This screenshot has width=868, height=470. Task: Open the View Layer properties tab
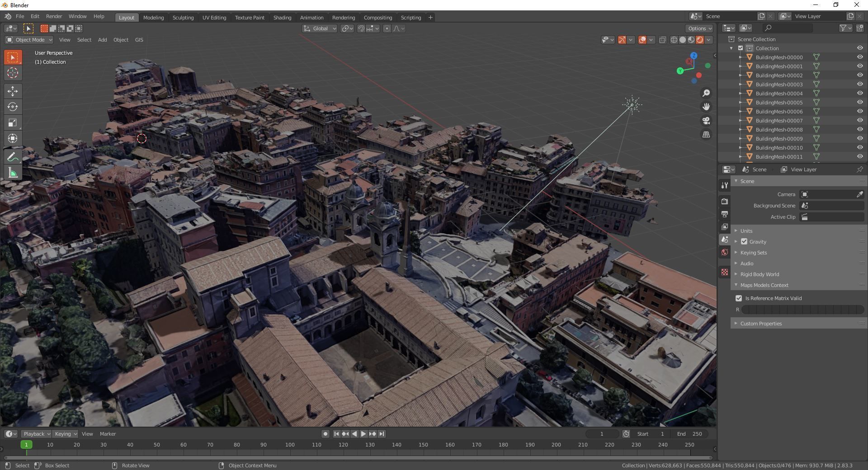725,226
